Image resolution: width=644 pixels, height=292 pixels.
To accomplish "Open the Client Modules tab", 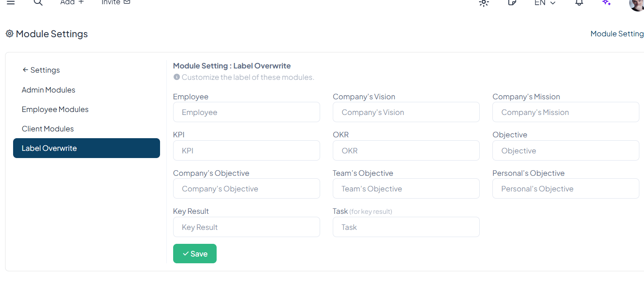I will point(48,129).
